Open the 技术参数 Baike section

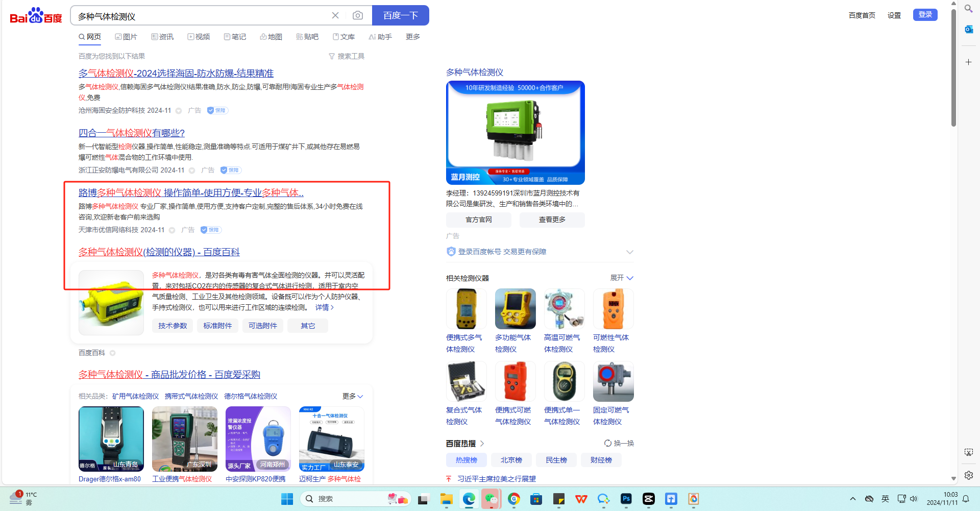(173, 326)
